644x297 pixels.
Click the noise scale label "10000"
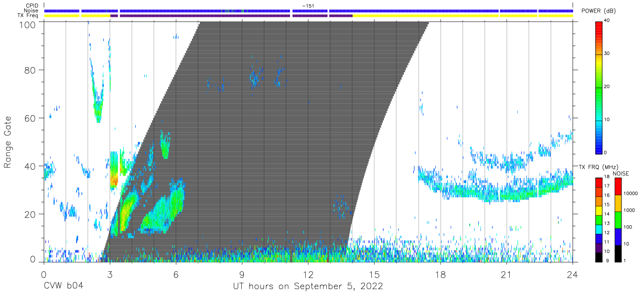pos(631,193)
